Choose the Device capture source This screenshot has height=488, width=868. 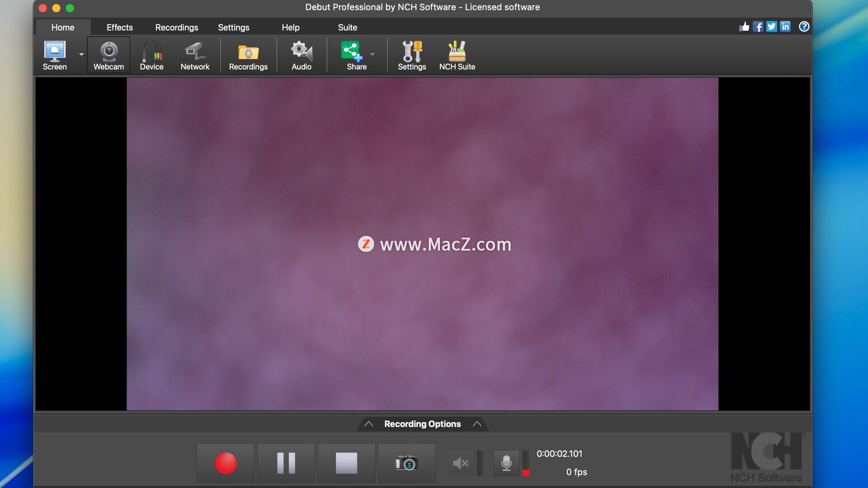tap(151, 55)
